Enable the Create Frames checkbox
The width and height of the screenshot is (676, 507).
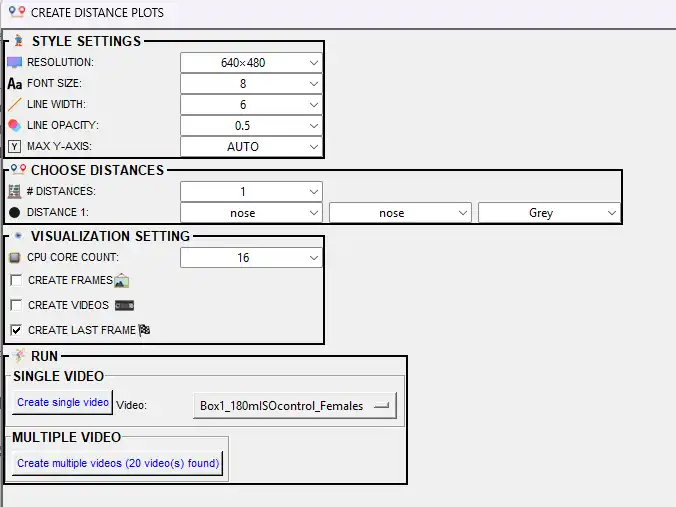pyautogui.click(x=16, y=280)
